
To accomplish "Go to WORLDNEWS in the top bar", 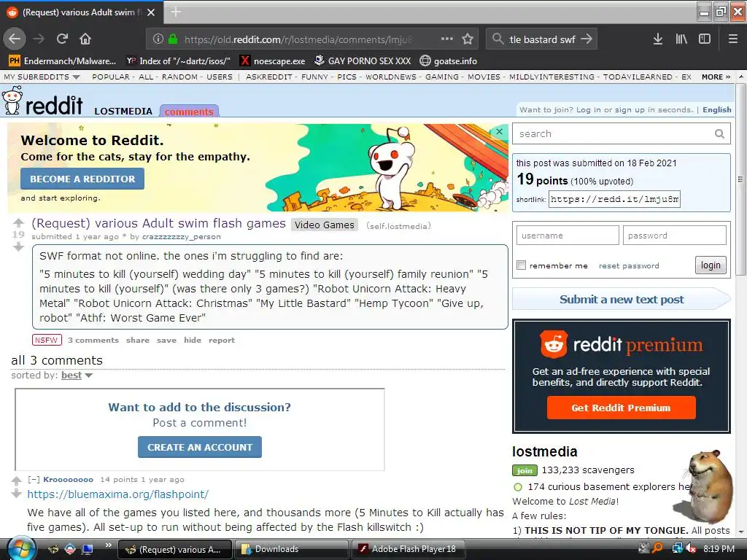I will point(391,77).
